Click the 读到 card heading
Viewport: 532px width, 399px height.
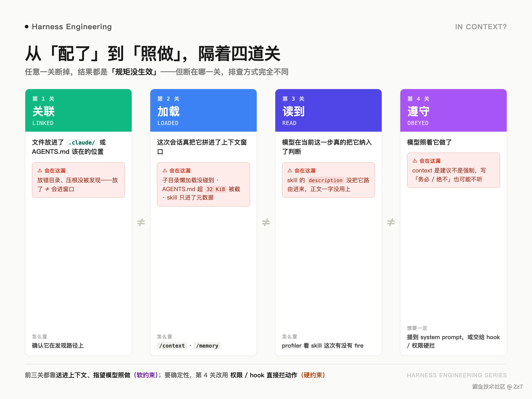[294, 111]
